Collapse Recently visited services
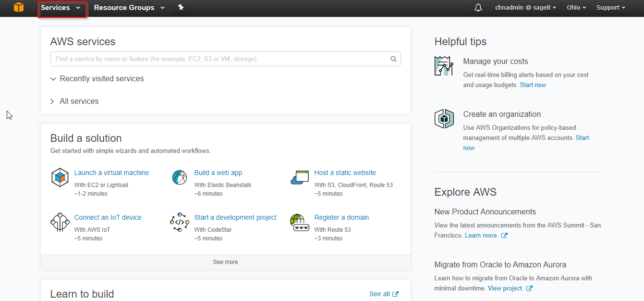 click(x=101, y=79)
